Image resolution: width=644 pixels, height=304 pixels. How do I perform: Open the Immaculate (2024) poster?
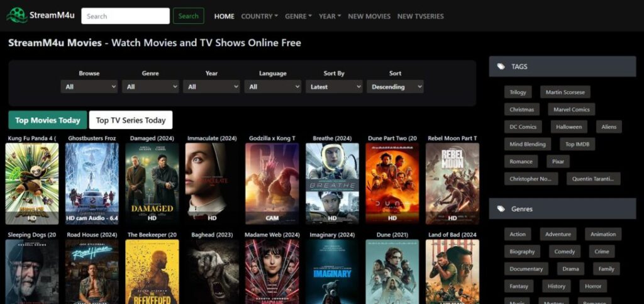point(212,183)
